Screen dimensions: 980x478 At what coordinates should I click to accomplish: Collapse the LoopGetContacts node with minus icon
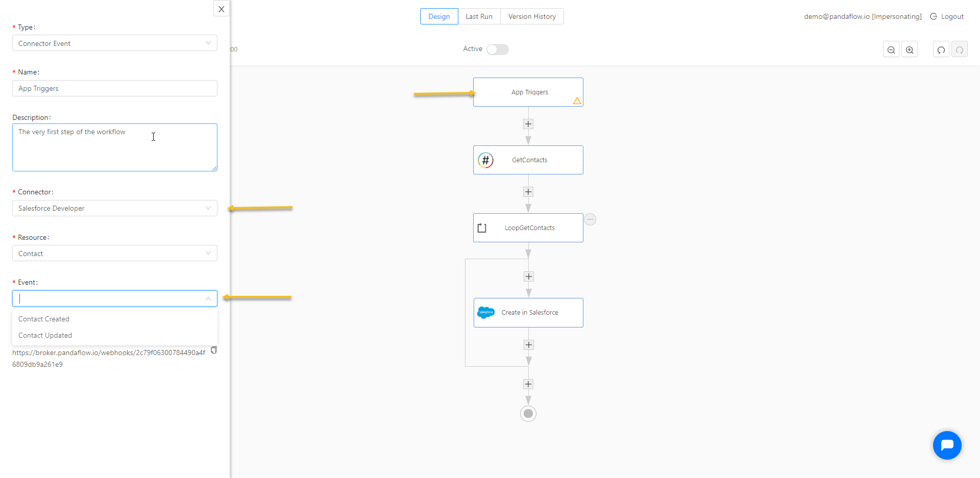[590, 219]
